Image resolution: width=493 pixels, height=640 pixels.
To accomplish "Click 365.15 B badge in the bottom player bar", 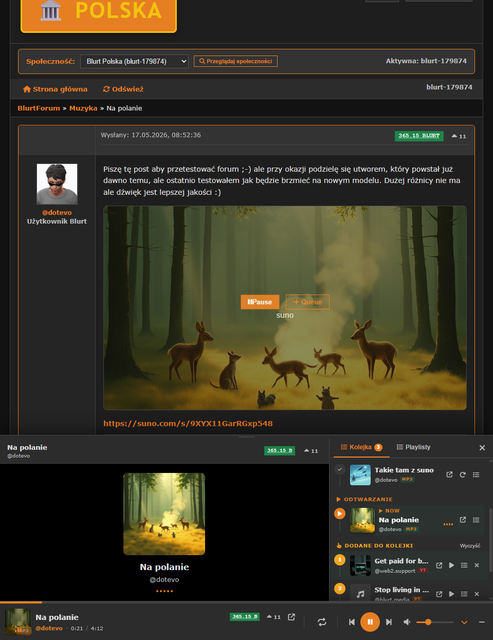I will pos(244,617).
